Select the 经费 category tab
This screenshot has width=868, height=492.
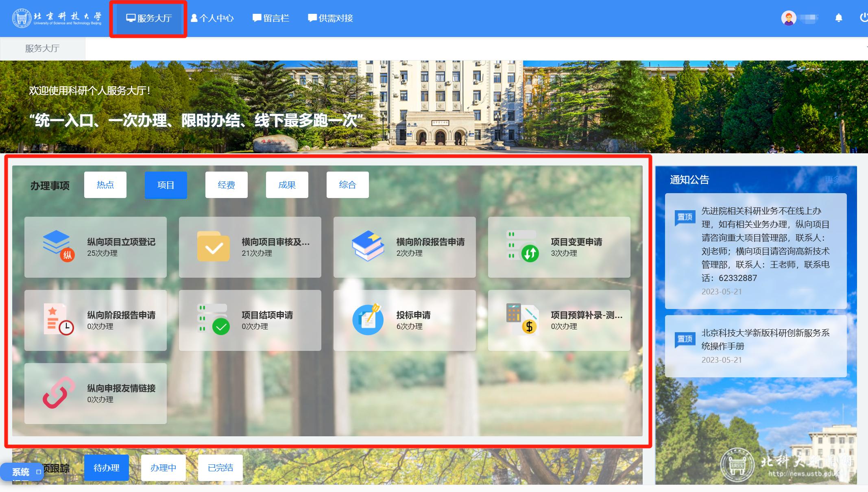click(x=227, y=185)
